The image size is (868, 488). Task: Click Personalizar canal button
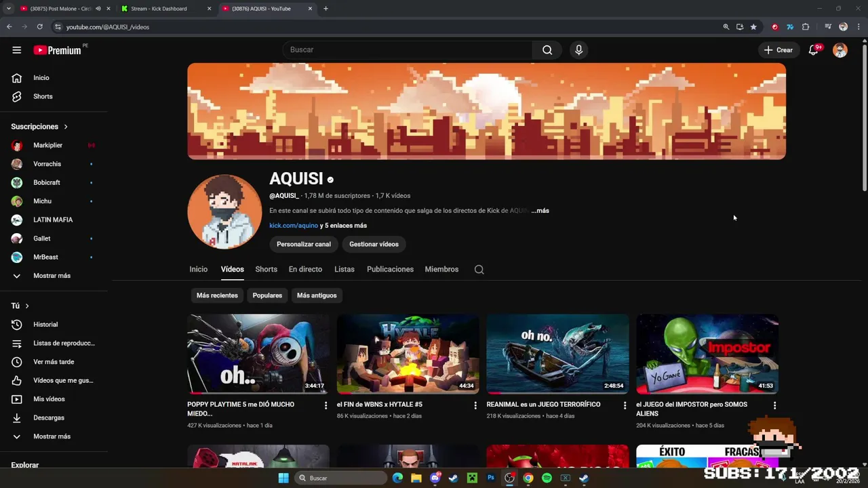[x=304, y=244]
